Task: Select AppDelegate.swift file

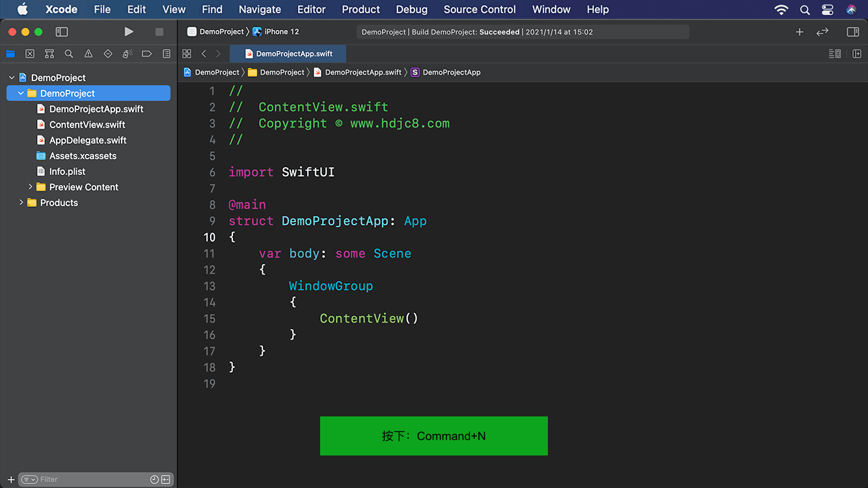Action: [89, 140]
